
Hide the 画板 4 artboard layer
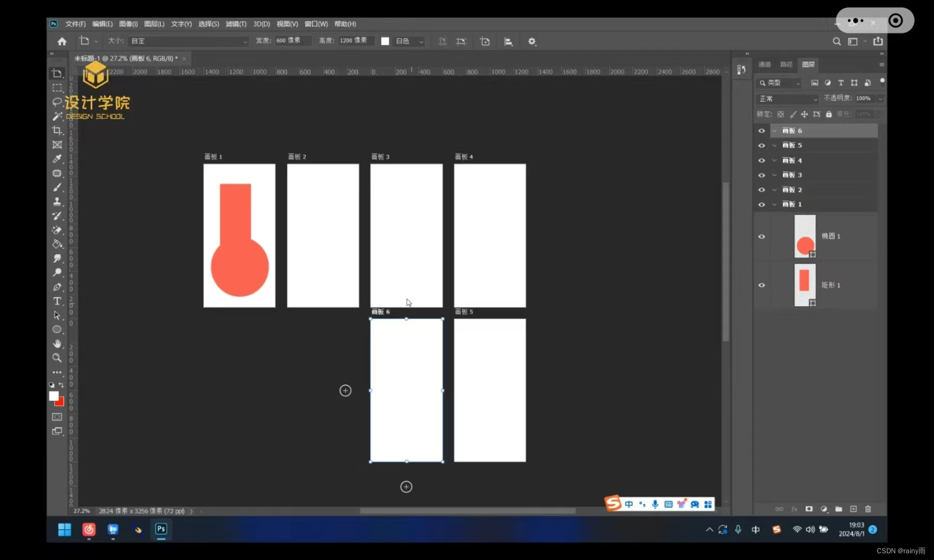pyautogui.click(x=762, y=160)
